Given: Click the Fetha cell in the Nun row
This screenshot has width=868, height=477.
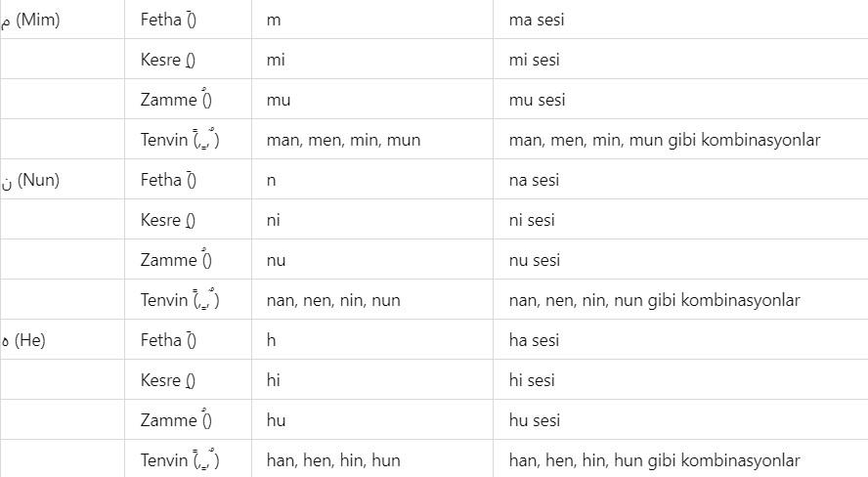Looking at the screenshot, I should click(169, 180).
